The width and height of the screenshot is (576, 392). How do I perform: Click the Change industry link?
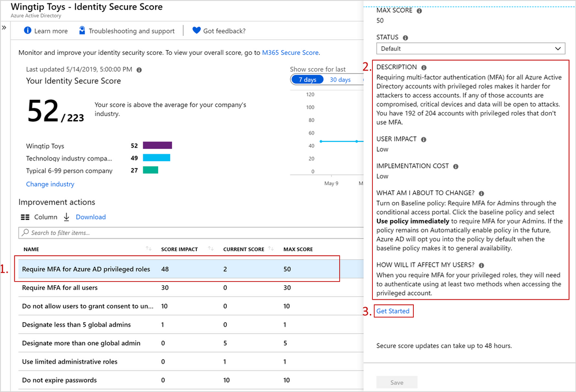pos(50,184)
